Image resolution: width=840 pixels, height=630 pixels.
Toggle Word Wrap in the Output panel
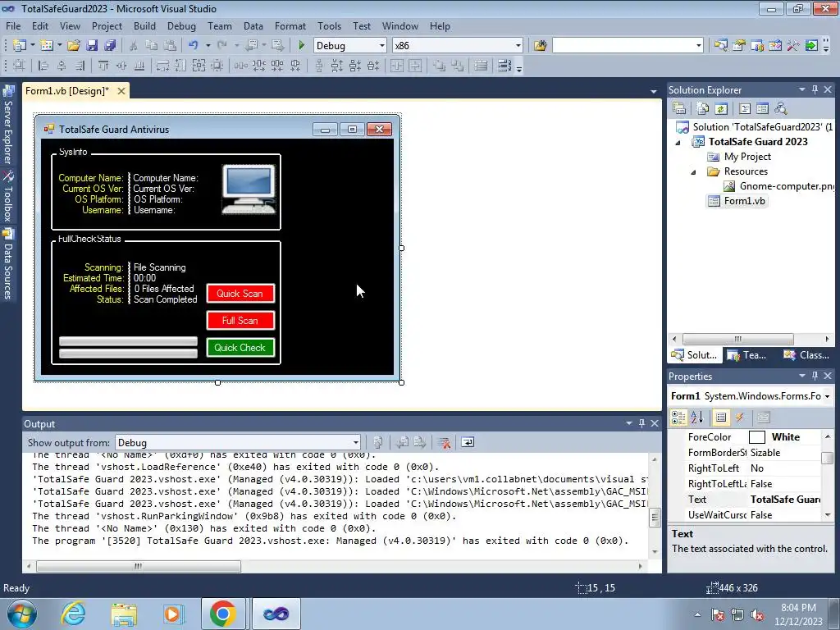[x=468, y=442]
